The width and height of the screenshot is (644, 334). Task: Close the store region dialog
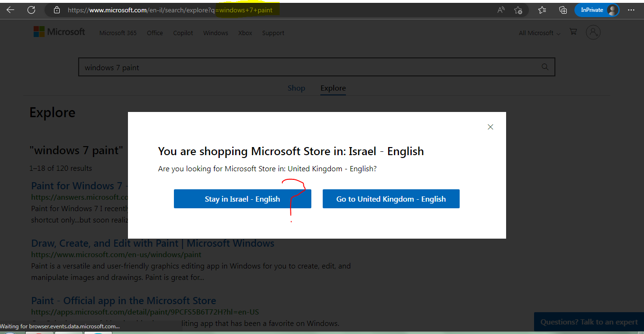coord(490,127)
